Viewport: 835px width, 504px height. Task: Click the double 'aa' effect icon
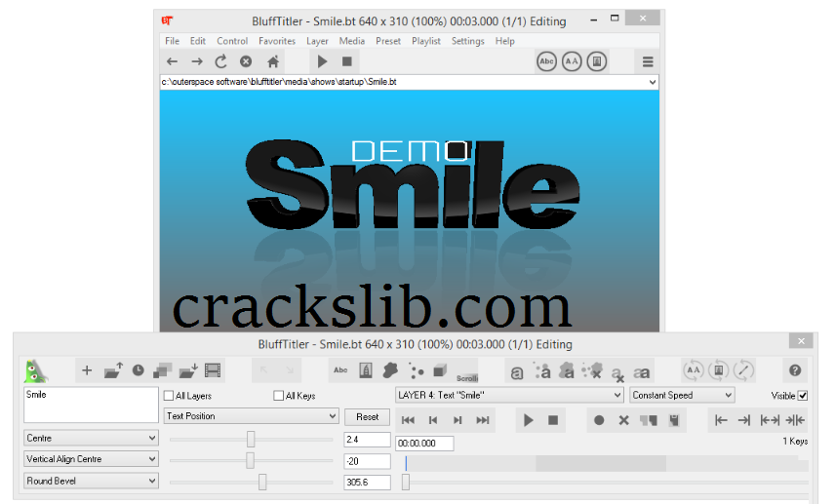coord(642,372)
